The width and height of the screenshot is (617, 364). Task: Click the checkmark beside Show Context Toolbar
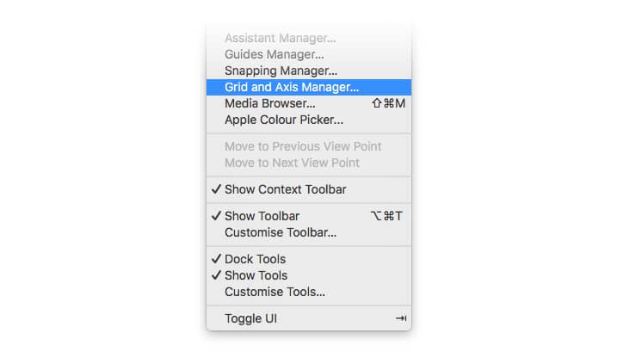click(x=216, y=189)
